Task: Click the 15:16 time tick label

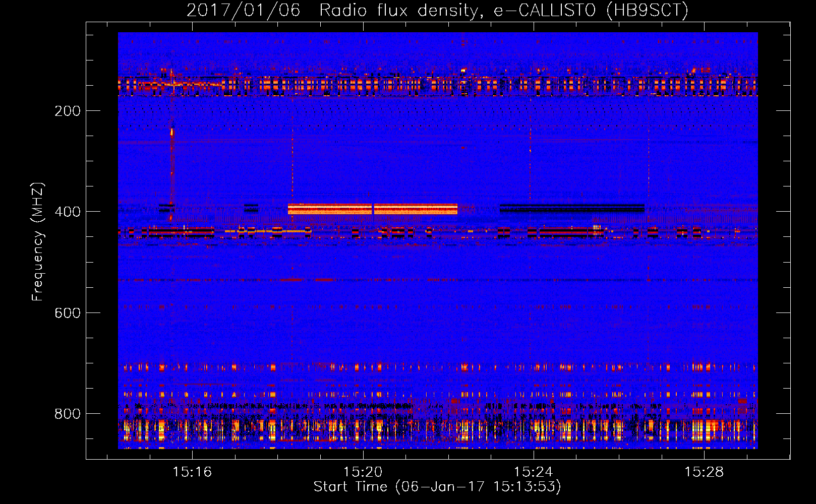Action: point(192,472)
